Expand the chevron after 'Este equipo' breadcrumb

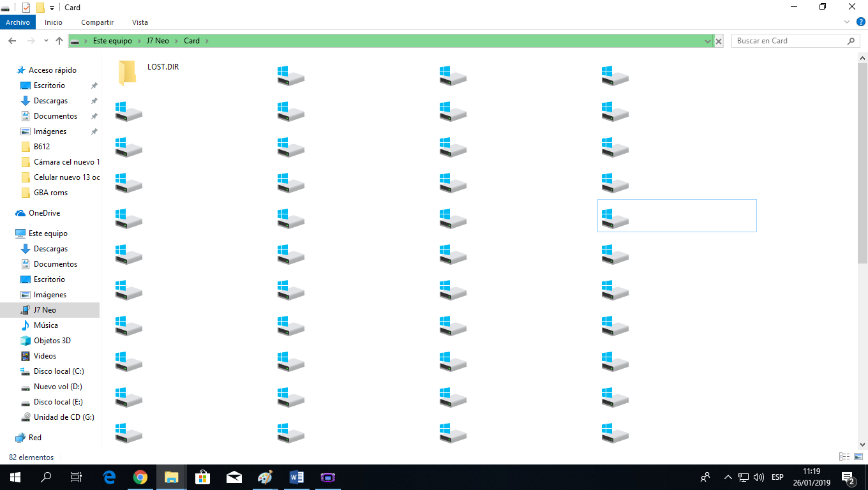(x=138, y=41)
